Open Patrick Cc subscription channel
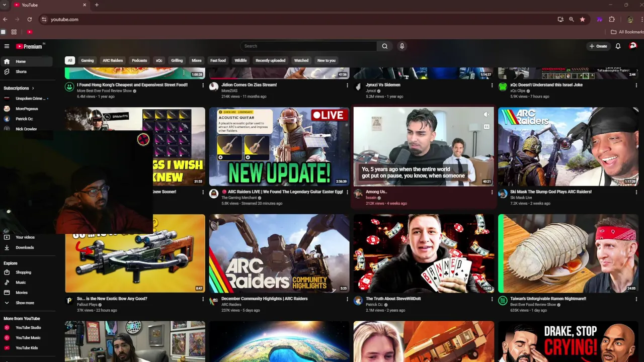The width and height of the screenshot is (644, 362). pos(24,119)
